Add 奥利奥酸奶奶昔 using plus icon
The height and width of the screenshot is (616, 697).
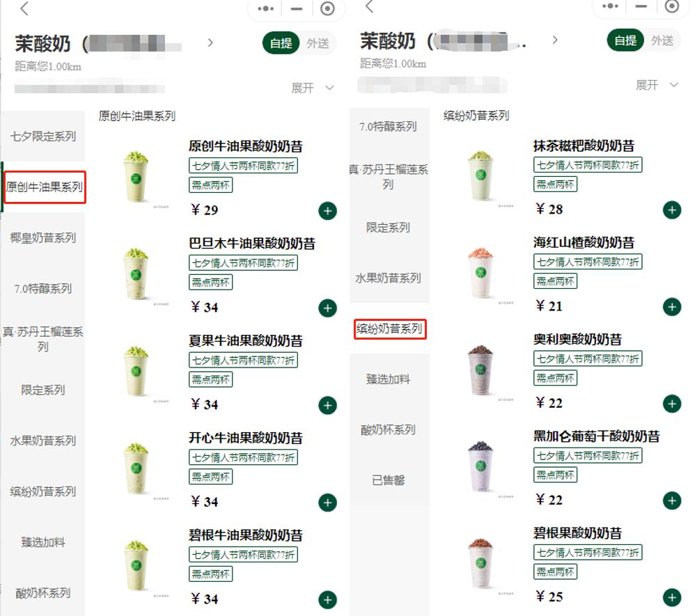[x=672, y=404]
